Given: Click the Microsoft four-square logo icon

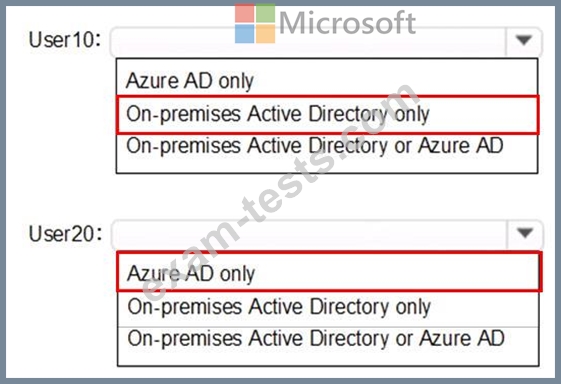Looking at the screenshot, I should tap(255, 24).
